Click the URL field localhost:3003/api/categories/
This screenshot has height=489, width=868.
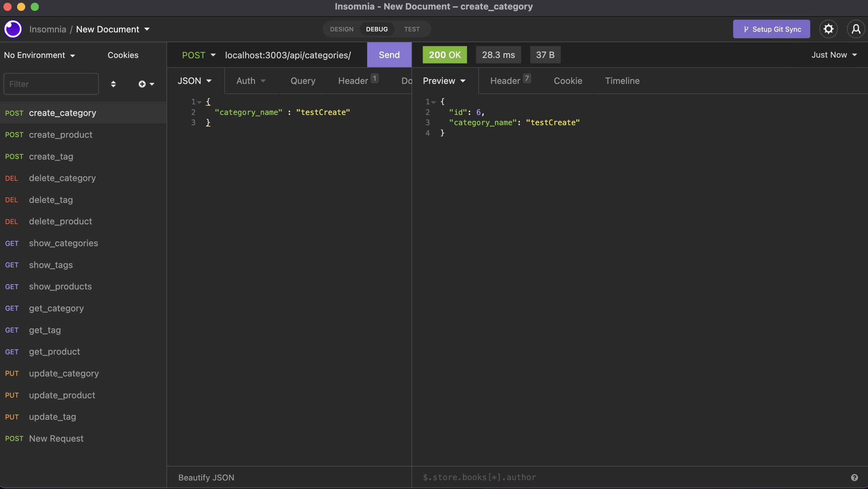click(x=288, y=55)
